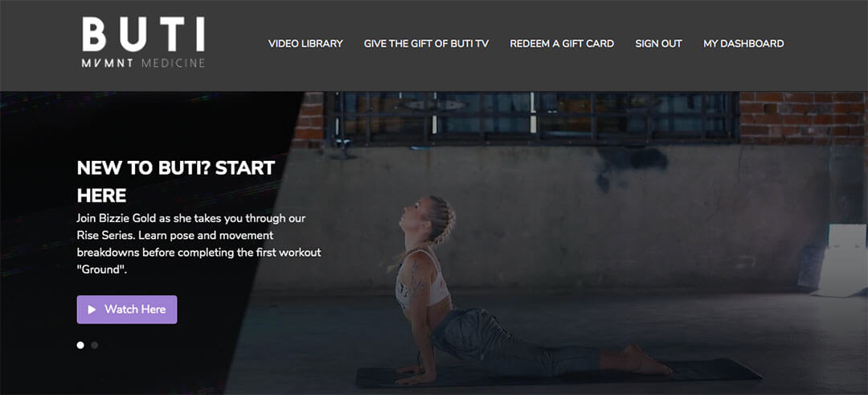The width and height of the screenshot is (868, 395).
Task: Click the play triangle icon in Watch Here
Action: [x=92, y=310]
